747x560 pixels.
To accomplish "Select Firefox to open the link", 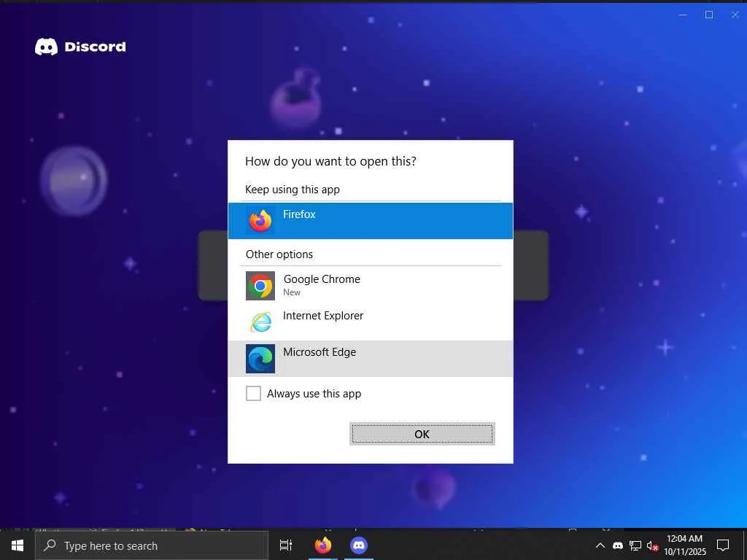I will 370,220.
